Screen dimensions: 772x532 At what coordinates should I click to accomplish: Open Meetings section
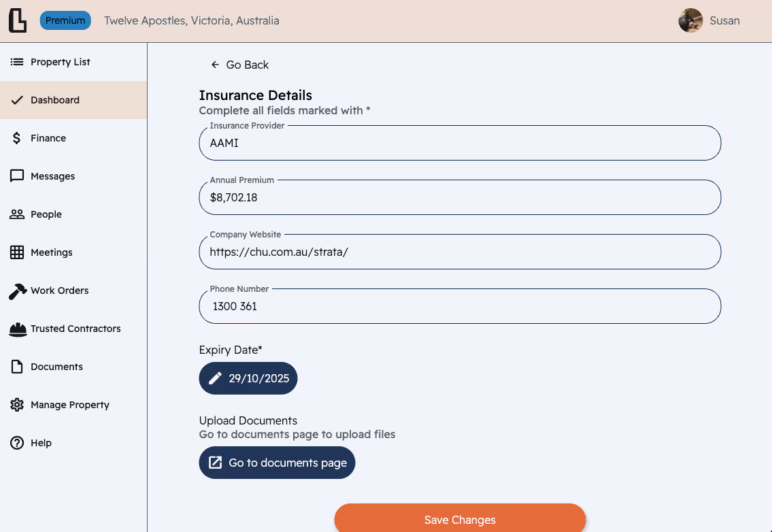coord(73,252)
